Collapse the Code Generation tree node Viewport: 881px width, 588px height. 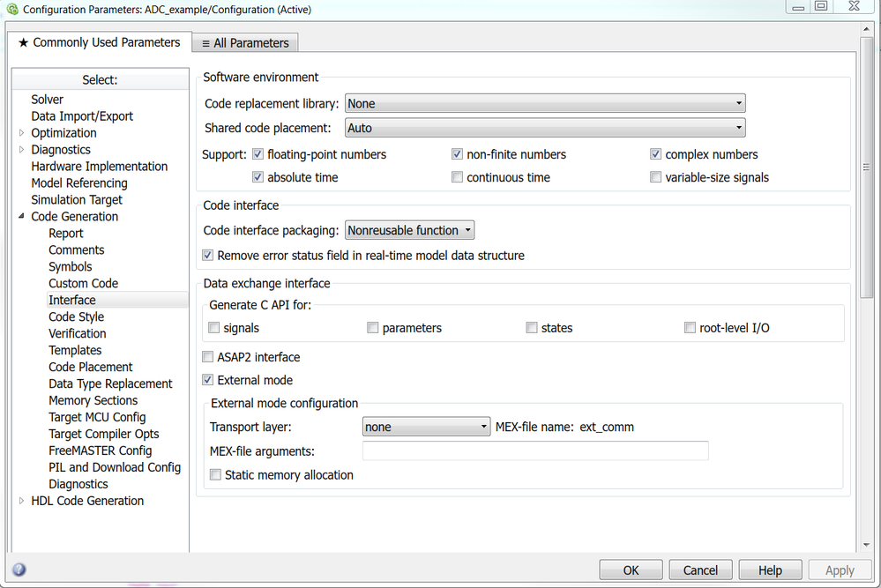(x=22, y=217)
